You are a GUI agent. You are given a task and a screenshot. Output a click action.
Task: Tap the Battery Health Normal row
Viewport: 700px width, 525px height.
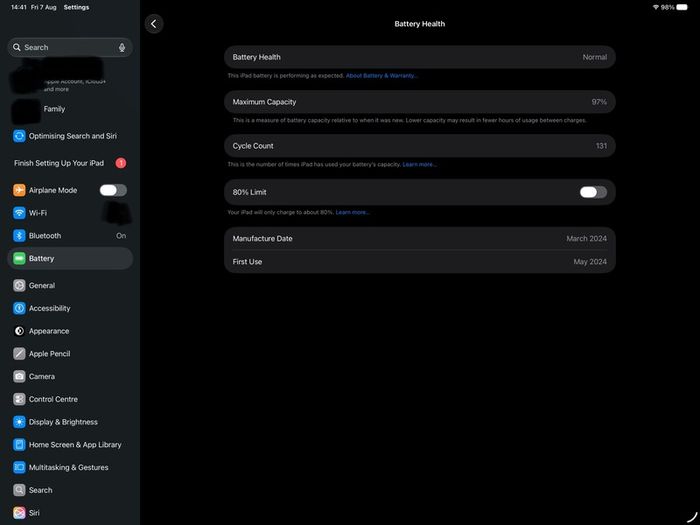pos(420,57)
